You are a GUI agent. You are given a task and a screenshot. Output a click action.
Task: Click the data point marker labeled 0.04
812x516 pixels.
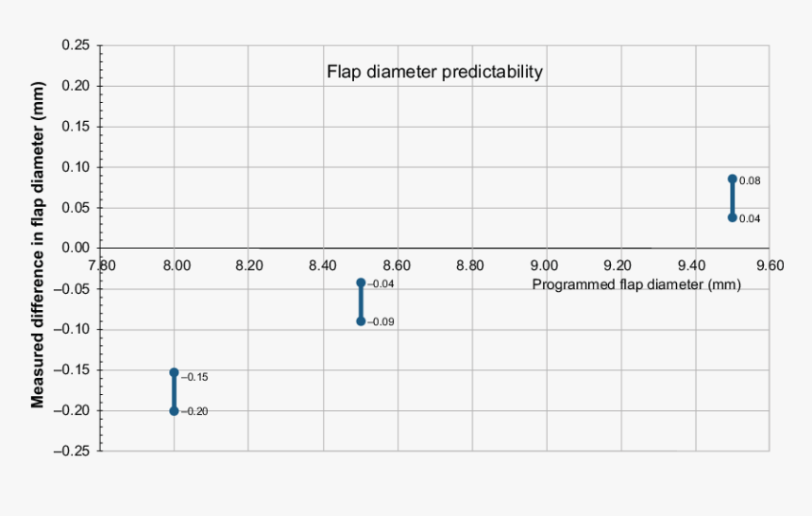(x=732, y=217)
